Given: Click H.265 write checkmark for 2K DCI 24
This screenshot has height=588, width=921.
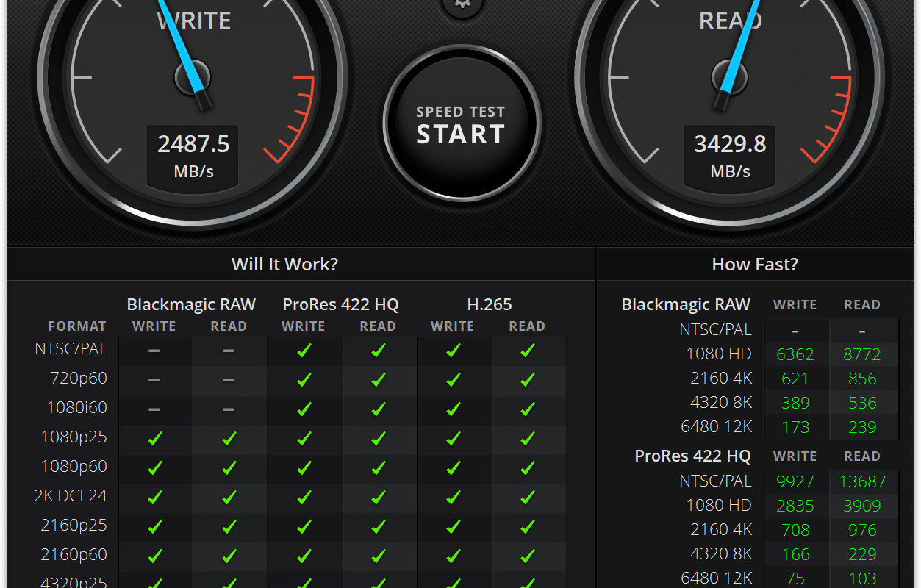Looking at the screenshot, I should 453,498.
